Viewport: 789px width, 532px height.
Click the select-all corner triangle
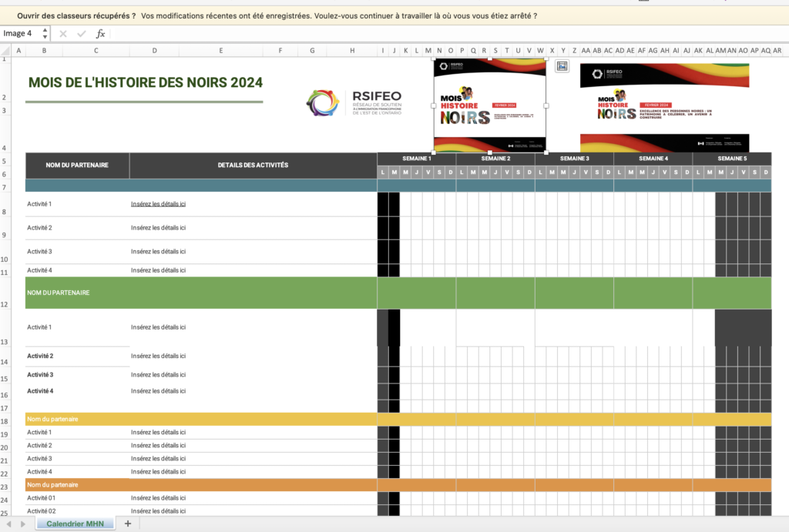click(5, 51)
